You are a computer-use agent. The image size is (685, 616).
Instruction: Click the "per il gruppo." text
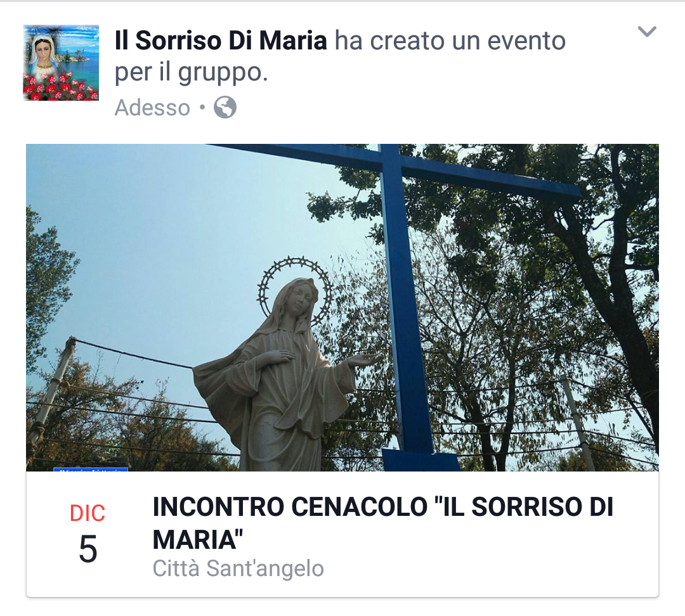[192, 72]
